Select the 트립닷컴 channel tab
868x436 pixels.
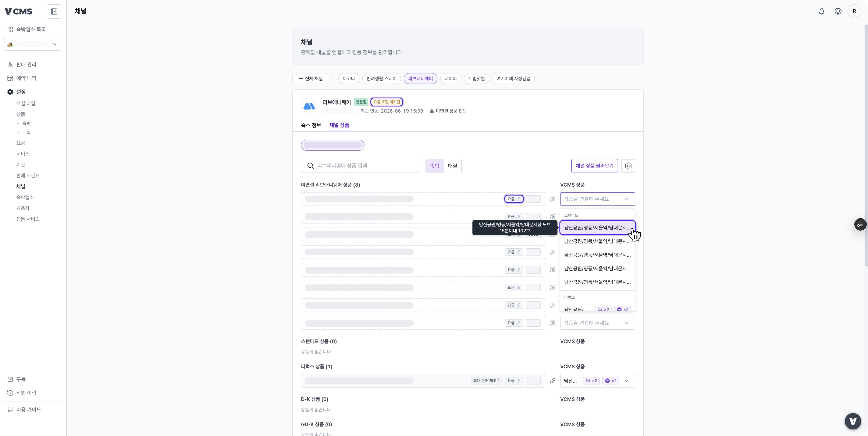click(476, 78)
